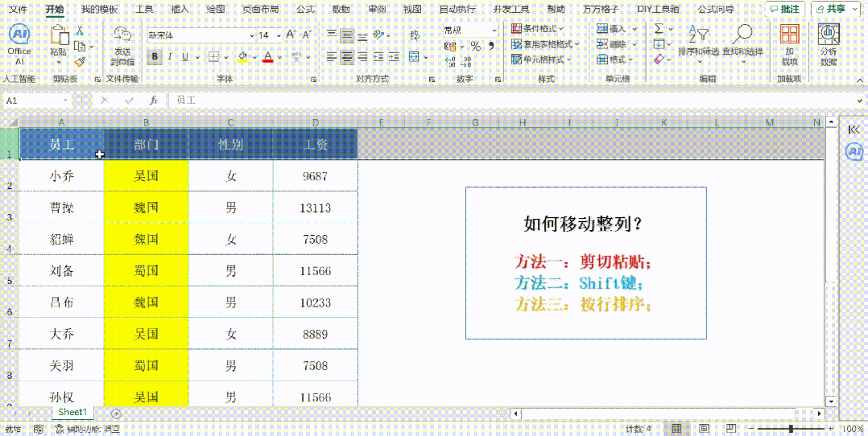868x436 pixels.
Task: Apply comma style number format
Action: [x=491, y=46]
